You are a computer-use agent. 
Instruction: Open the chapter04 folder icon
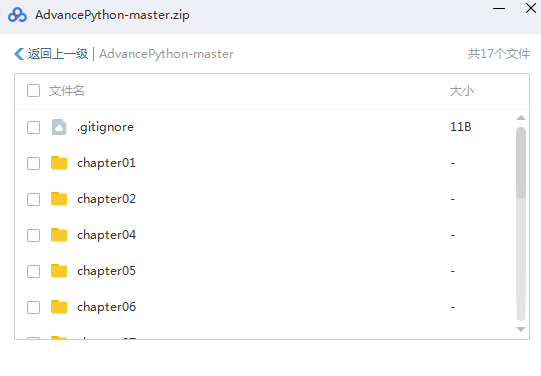click(59, 235)
